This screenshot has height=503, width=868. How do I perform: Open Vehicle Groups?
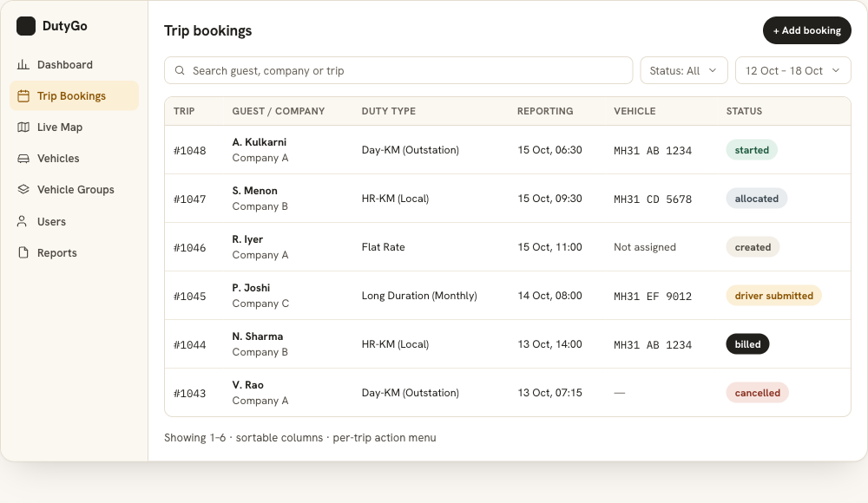point(74,189)
